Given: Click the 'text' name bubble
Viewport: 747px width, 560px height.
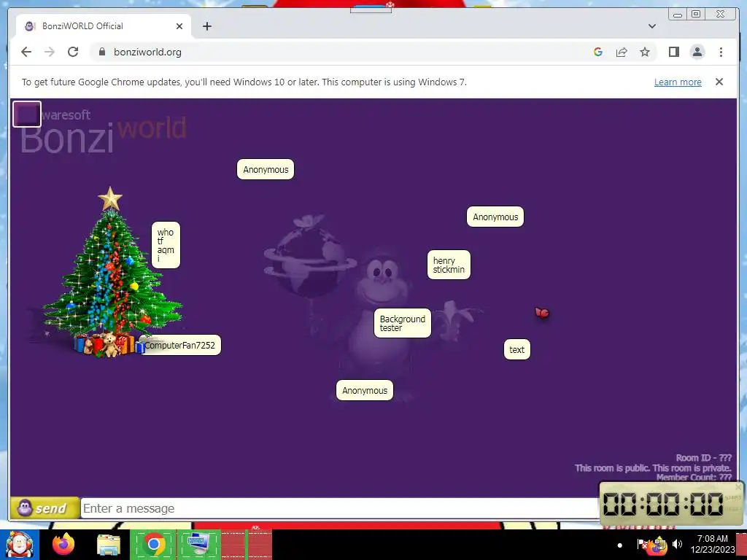Looking at the screenshot, I should [517, 349].
